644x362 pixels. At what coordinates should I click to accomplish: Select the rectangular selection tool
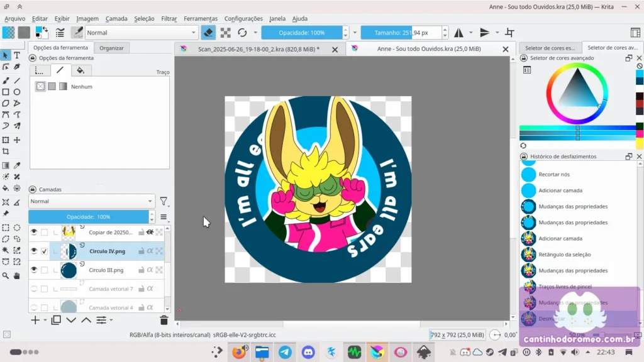pos(5,228)
